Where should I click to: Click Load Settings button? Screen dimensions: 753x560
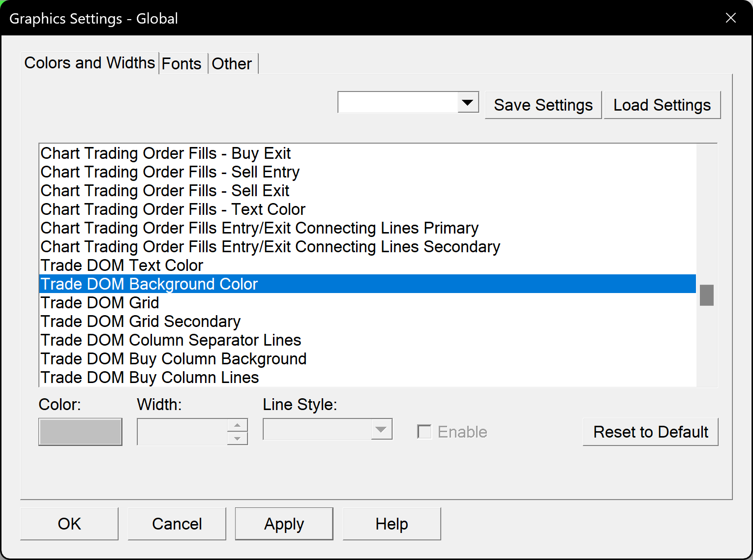coord(662,105)
